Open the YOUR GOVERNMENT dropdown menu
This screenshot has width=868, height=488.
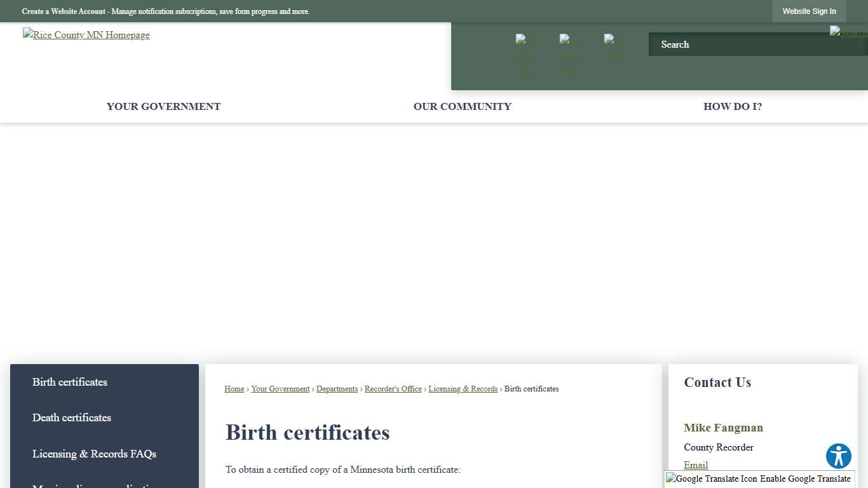163,106
